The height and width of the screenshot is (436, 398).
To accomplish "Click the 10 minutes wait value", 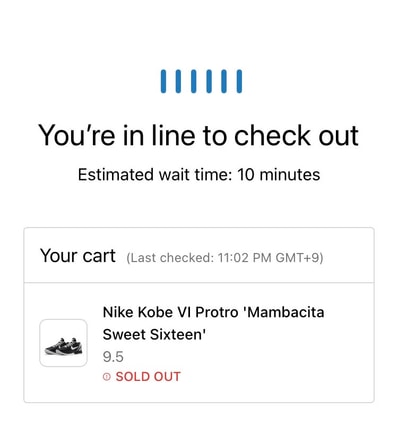I will 279,175.
